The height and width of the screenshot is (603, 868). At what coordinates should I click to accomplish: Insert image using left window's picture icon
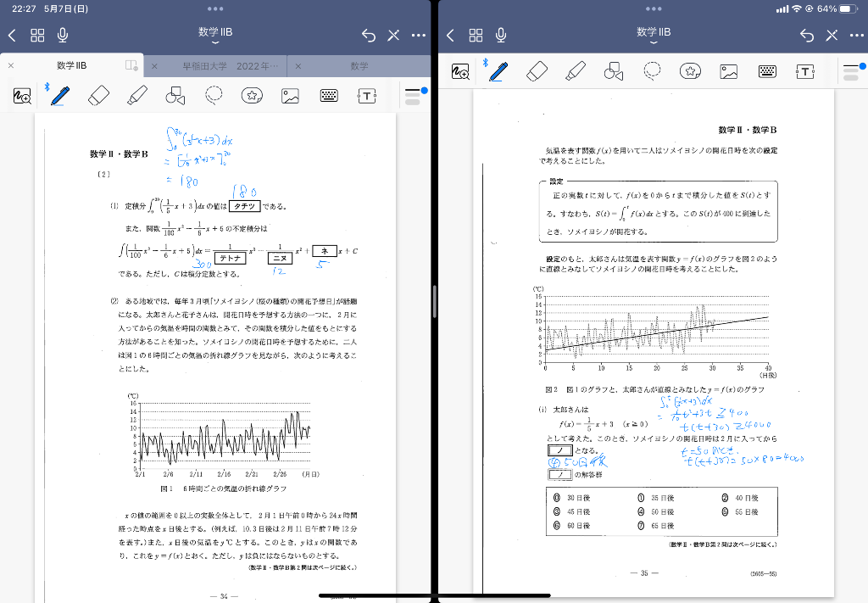(x=291, y=96)
